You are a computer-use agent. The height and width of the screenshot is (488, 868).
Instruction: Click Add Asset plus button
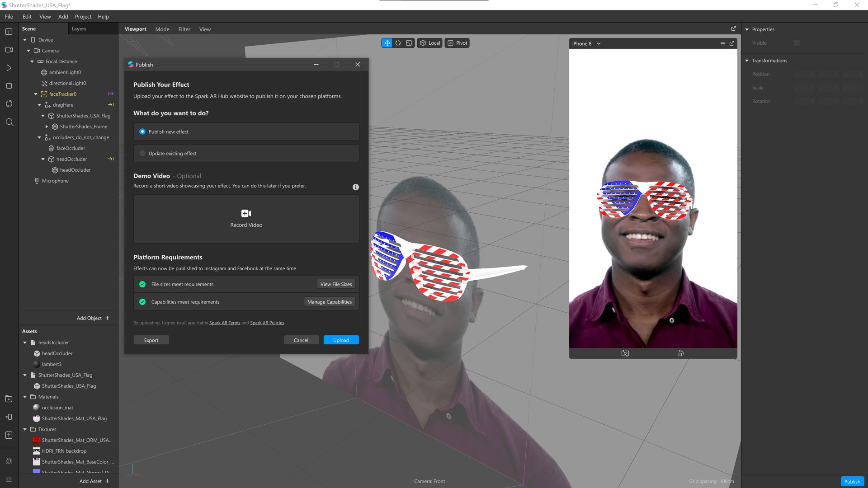107,481
